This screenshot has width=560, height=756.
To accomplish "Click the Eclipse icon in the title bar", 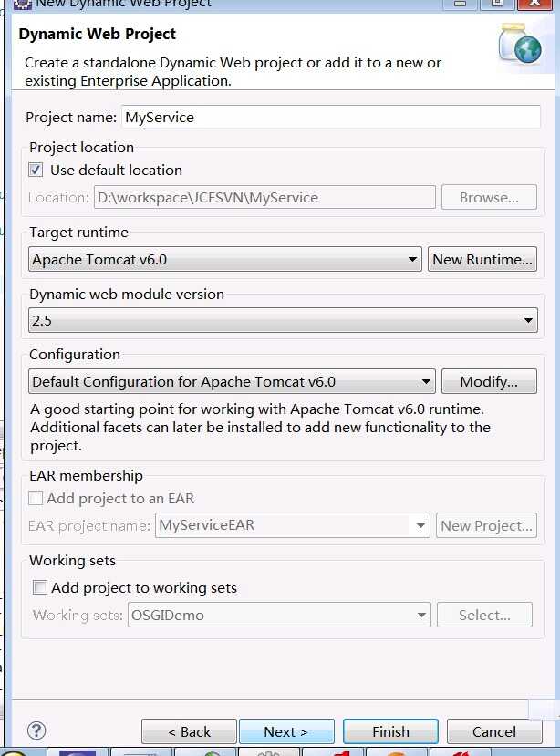I will click(22, 5).
